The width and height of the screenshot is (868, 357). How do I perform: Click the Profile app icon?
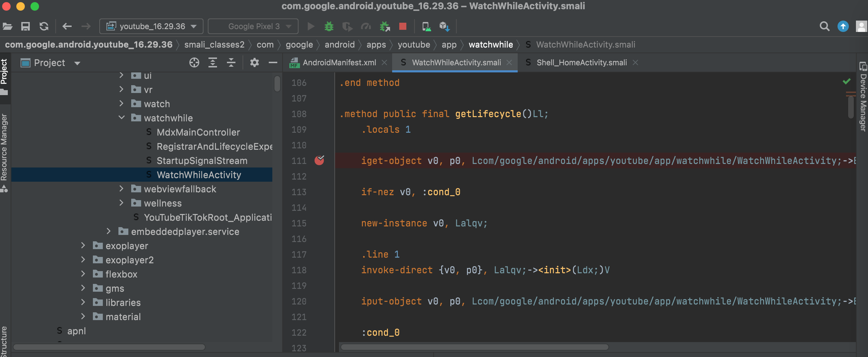(366, 26)
